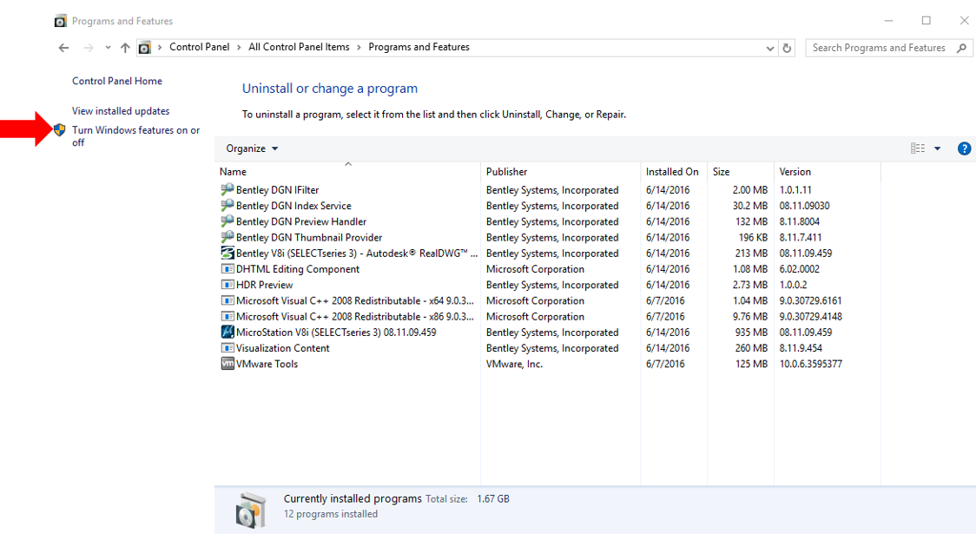Open recent locations dropdown arrow
Viewport: 976px width, 560px height.
click(x=108, y=48)
